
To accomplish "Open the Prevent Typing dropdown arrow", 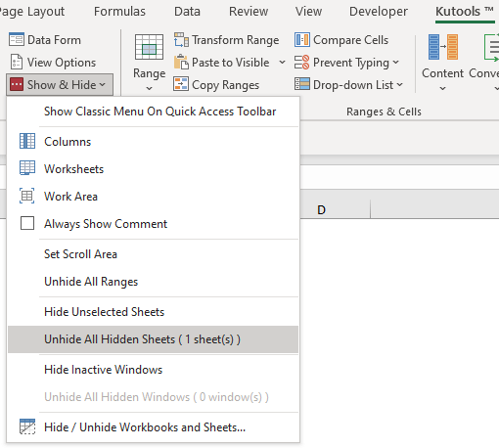I will point(396,62).
